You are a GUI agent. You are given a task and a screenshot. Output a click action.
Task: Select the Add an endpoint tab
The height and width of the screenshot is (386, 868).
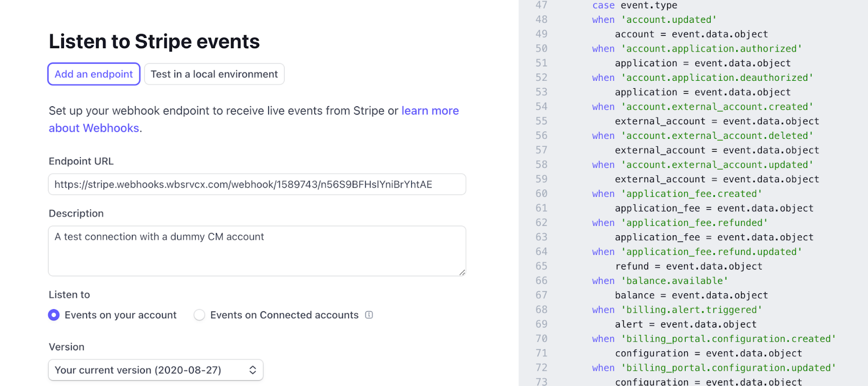tap(94, 74)
